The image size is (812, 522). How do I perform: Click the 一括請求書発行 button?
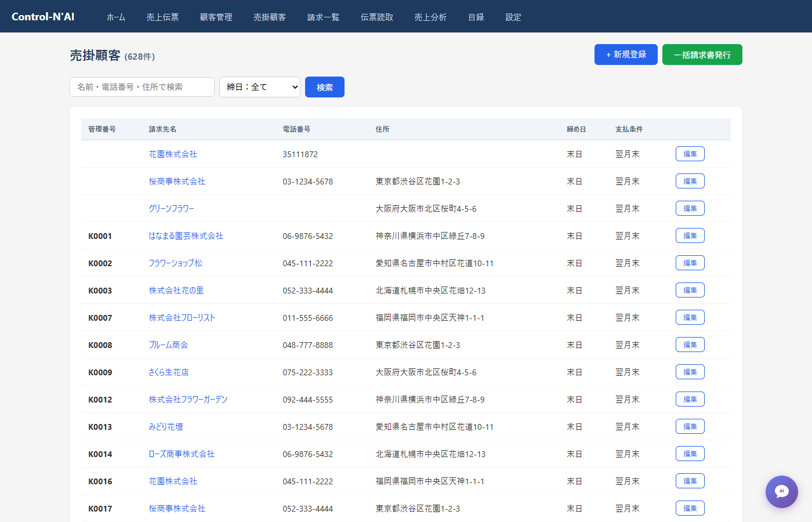pyautogui.click(x=702, y=55)
